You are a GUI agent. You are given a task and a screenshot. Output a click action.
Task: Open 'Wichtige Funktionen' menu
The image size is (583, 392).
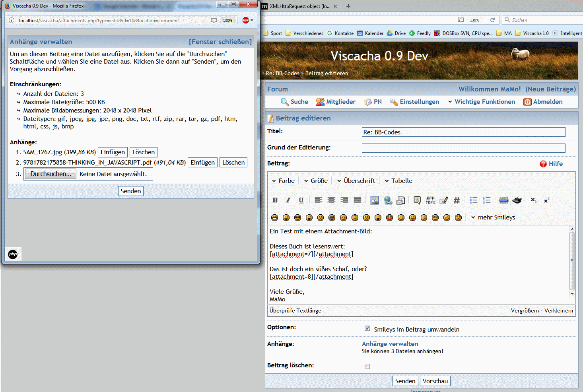point(481,102)
